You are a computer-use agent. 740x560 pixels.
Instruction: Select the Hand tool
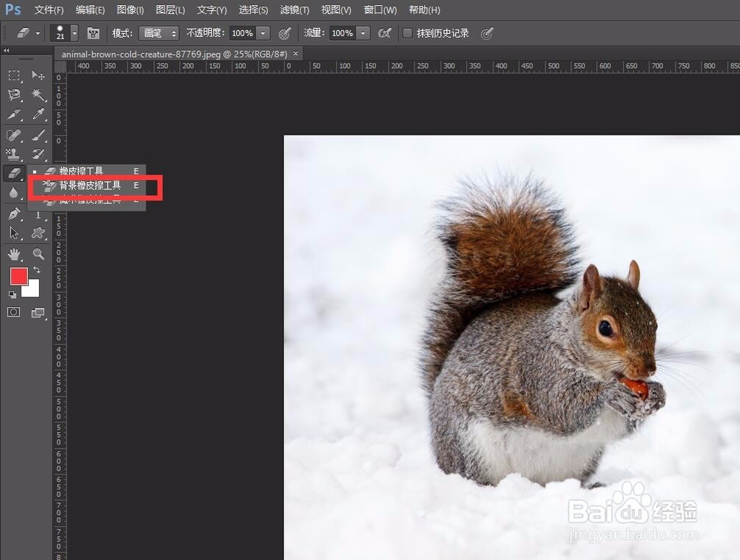pos(14,254)
